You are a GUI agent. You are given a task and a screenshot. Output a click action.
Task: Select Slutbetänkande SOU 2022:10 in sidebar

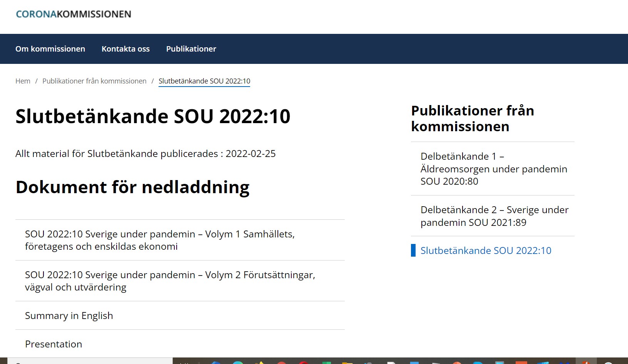point(486,250)
